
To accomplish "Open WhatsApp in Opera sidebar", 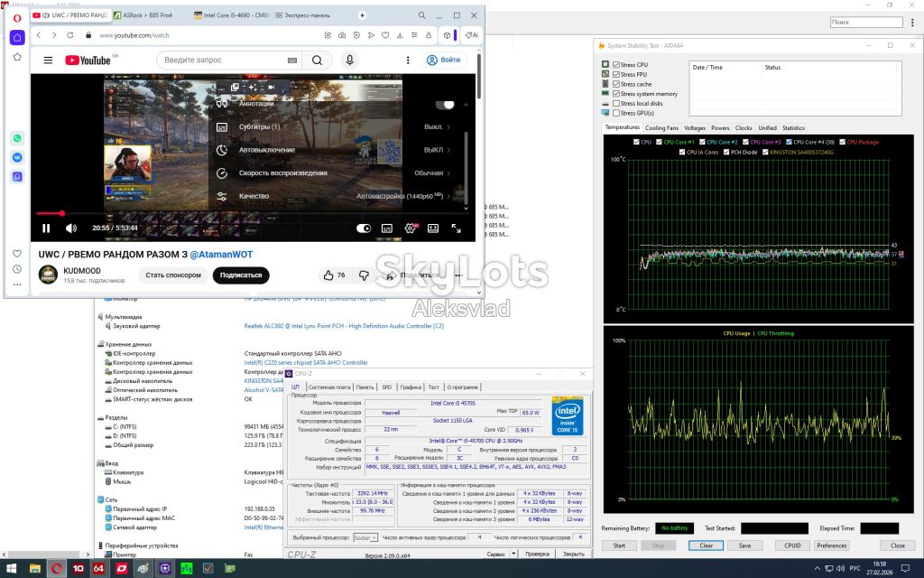I will (x=17, y=138).
